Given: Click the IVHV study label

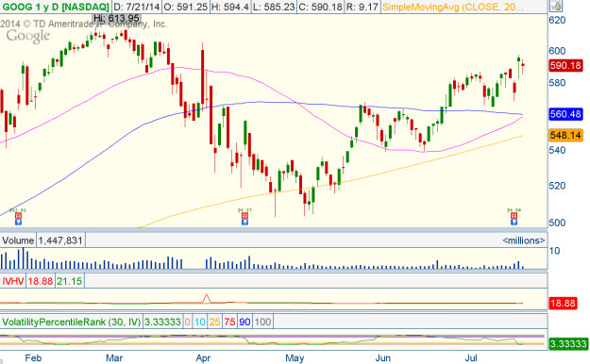Looking at the screenshot, I should click(x=13, y=281).
